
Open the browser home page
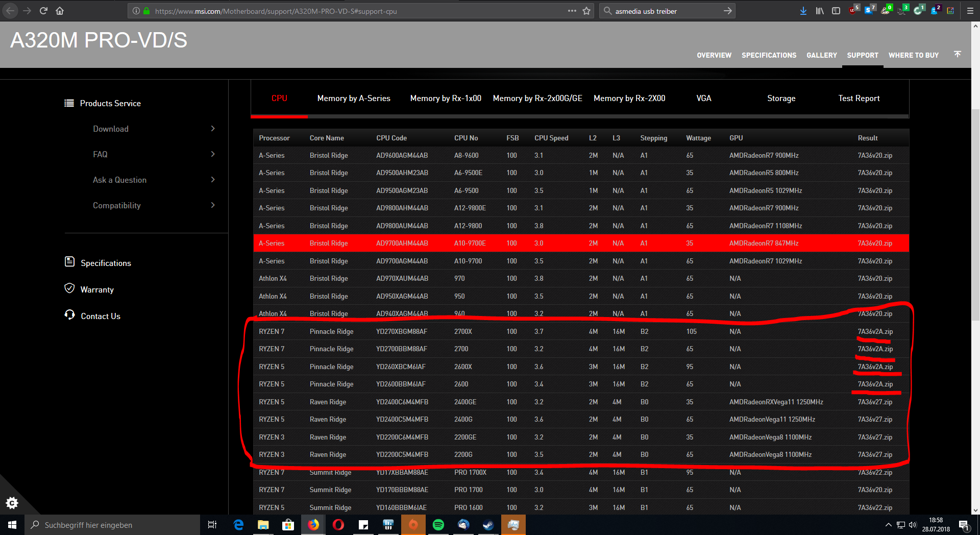[60, 11]
